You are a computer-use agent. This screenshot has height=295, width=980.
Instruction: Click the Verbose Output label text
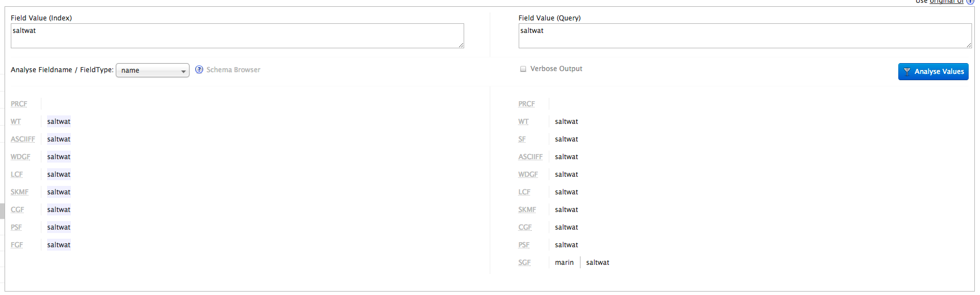pos(556,69)
